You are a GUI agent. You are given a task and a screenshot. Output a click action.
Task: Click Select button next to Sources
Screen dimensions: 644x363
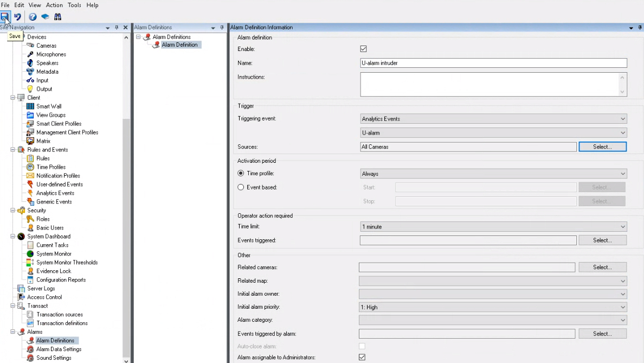[602, 147]
